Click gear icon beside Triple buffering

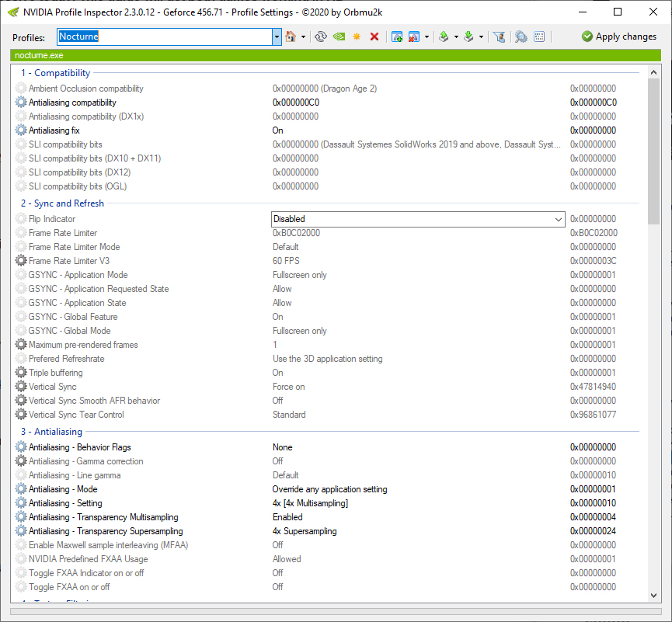(x=20, y=373)
